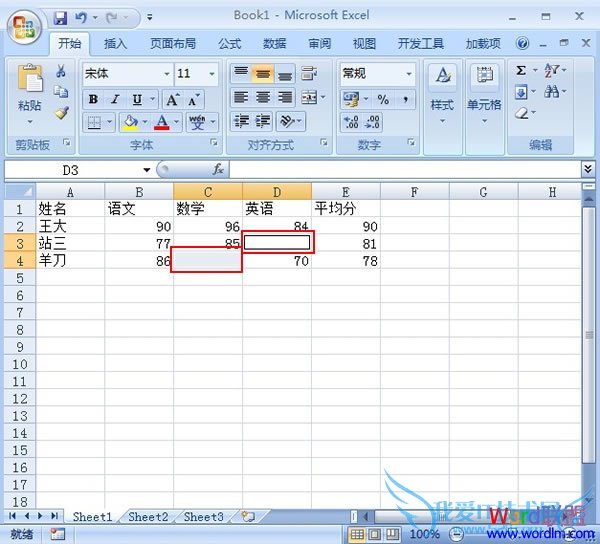Viewport: 600px width, 544px height.
Task: Decrease indent icon
Action: (x=241, y=121)
